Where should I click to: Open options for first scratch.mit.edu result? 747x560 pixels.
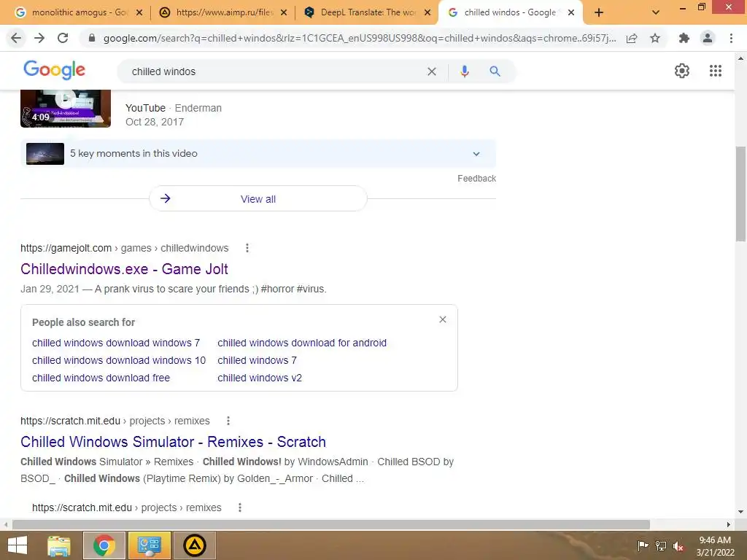228,421
